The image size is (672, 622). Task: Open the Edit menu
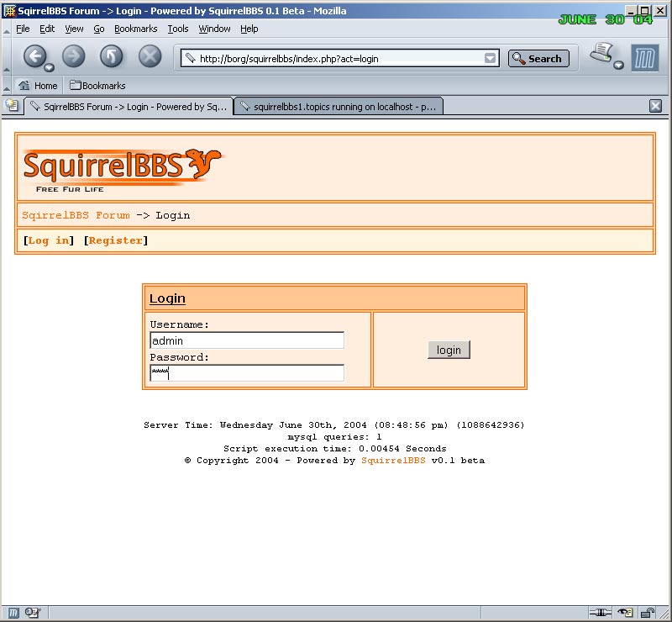point(47,29)
